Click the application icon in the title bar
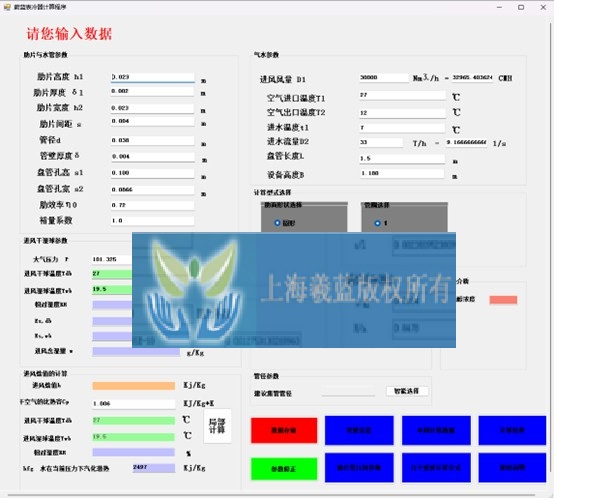The height and width of the screenshot is (498, 610). click(x=7, y=7)
